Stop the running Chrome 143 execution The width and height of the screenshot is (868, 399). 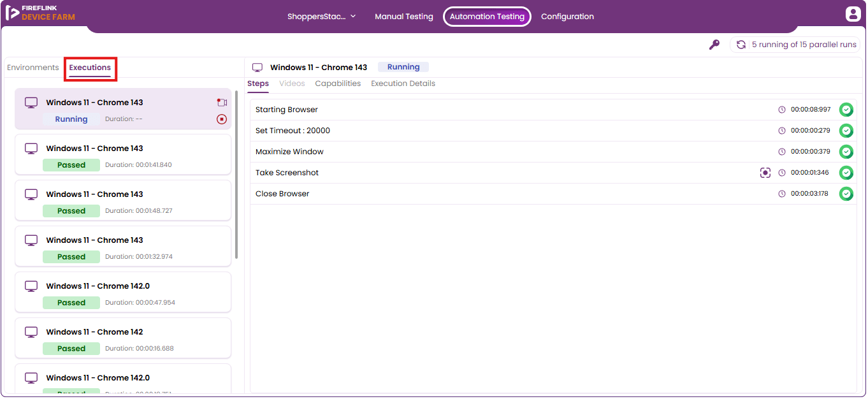[222, 119]
